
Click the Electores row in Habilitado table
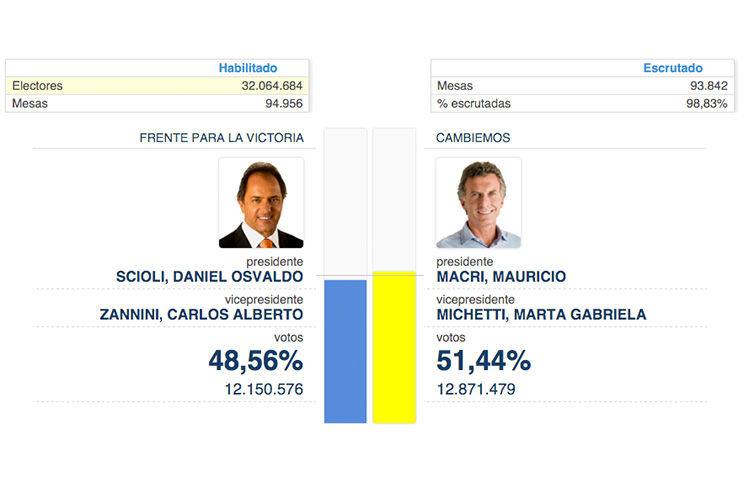[157, 86]
